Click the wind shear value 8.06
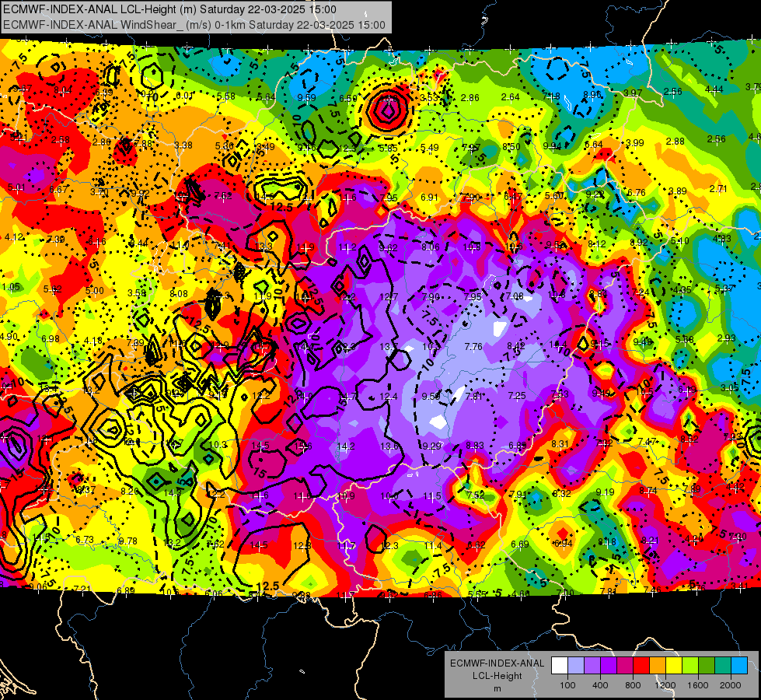 pos(431,247)
